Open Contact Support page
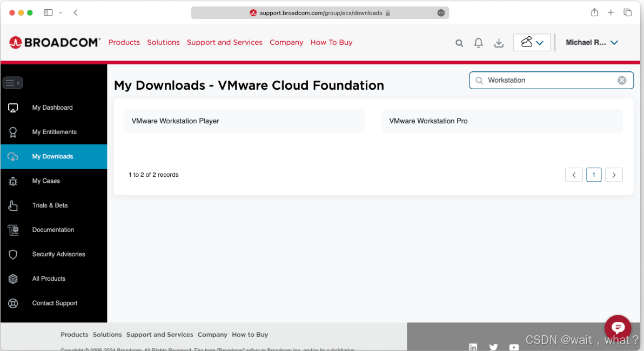 [x=54, y=303]
